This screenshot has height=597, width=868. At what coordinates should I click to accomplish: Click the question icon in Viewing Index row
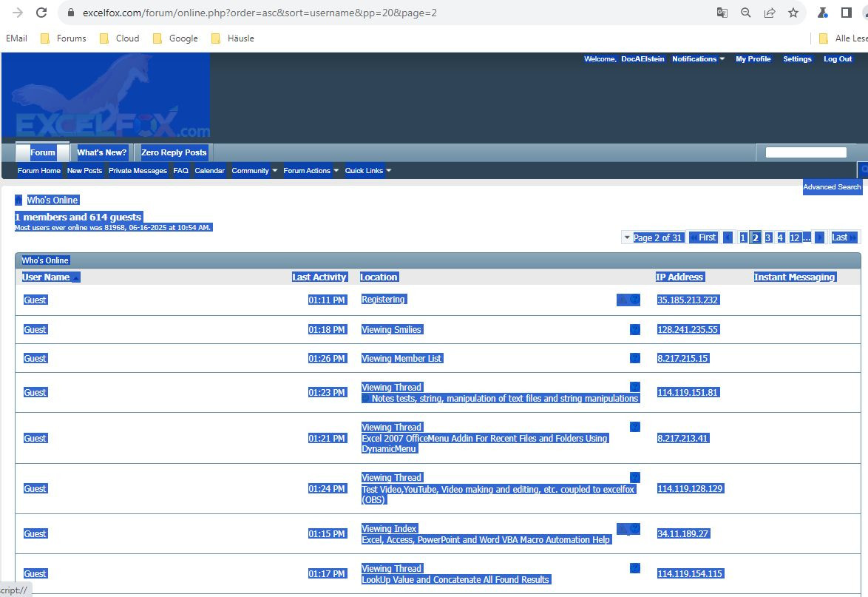point(635,529)
